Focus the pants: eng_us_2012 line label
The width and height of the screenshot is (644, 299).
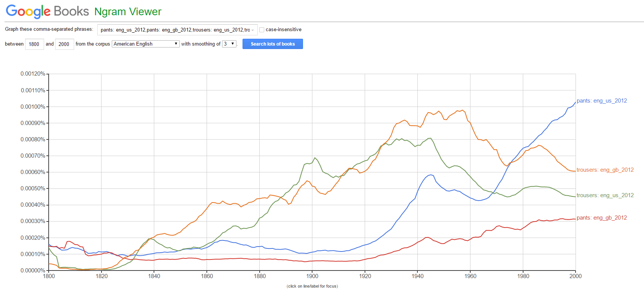click(x=602, y=101)
